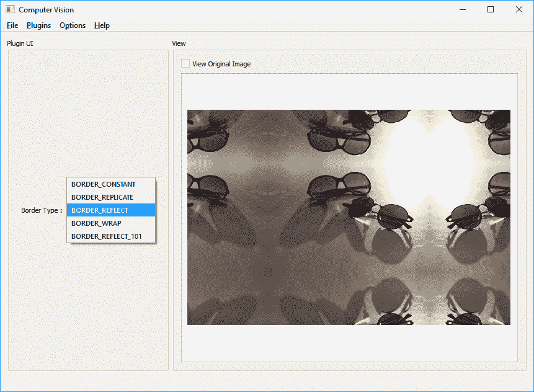Select BORDER_WRAP border type
The height and width of the screenshot is (392, 534).
pyautogui.click(x=96, y=223)
